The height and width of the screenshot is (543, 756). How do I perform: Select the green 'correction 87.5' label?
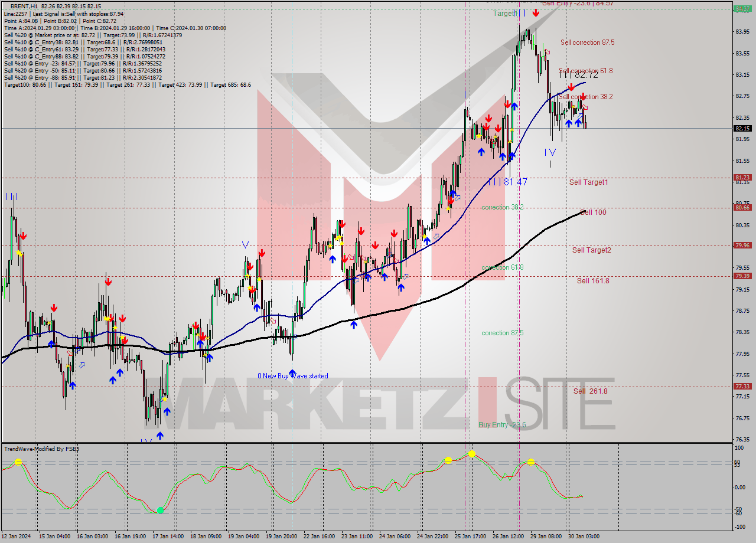coord(502,333)
